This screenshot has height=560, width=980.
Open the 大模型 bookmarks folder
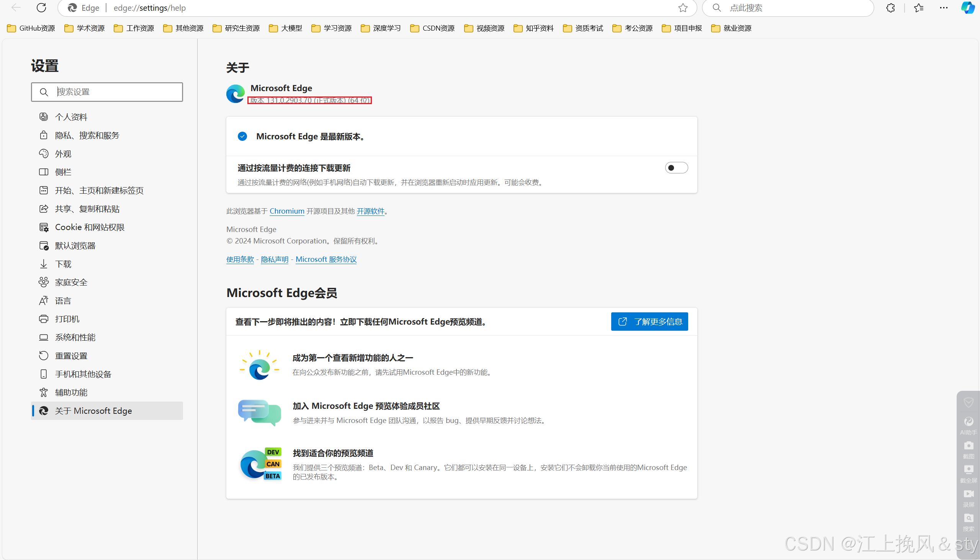285,28
